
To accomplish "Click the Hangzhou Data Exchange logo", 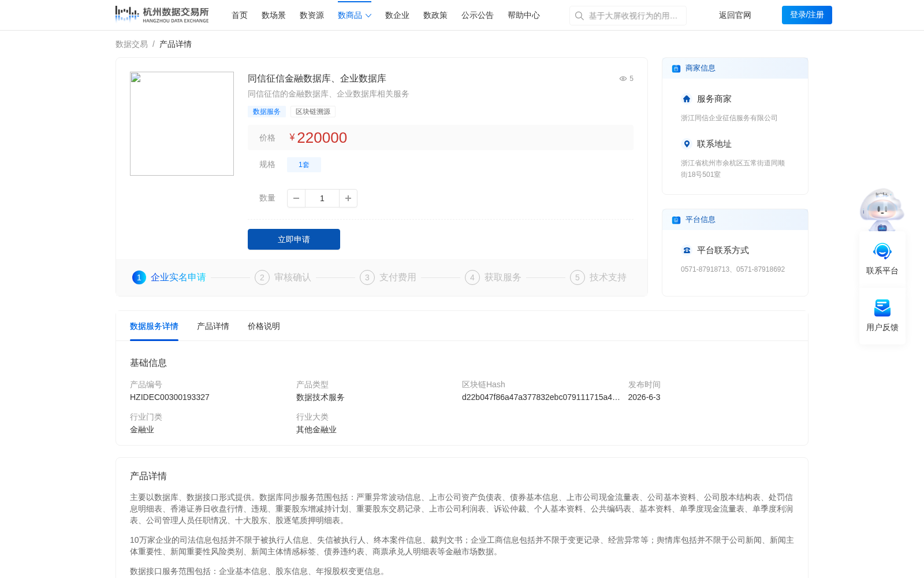I will coord(162,15).
